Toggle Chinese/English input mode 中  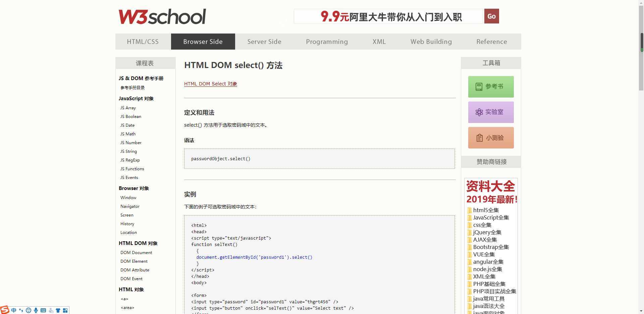click(x=14, y=310)
